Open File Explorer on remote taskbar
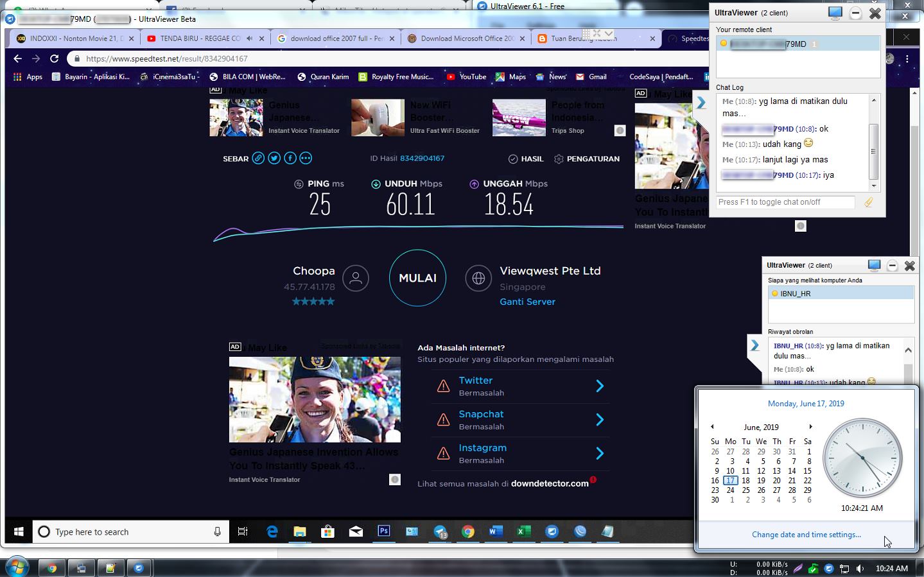924x577 pixels. pos(300,531)
